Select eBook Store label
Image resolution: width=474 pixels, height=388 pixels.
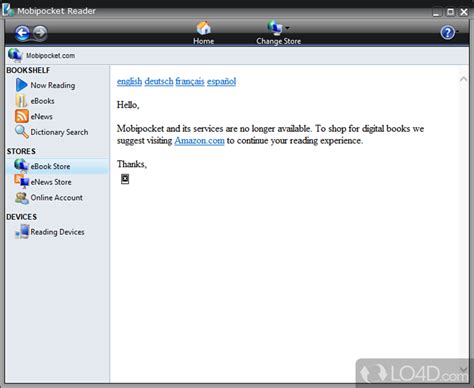[50, 166]
